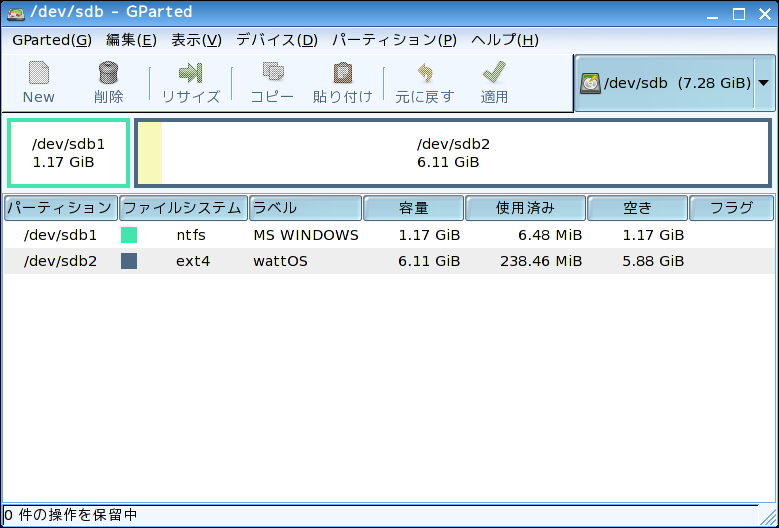Sort by パーティション column header
The height and width of the screenshot is (528, 779).
[61, 208]
